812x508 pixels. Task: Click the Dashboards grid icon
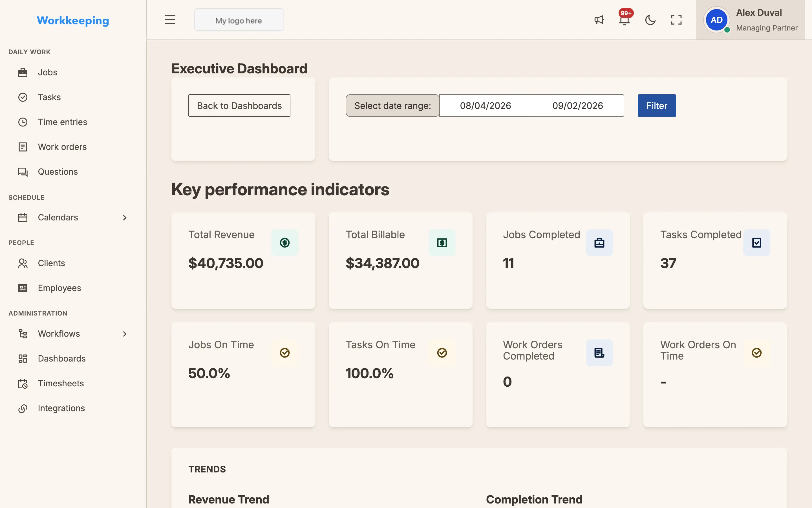tap(23, 358)
